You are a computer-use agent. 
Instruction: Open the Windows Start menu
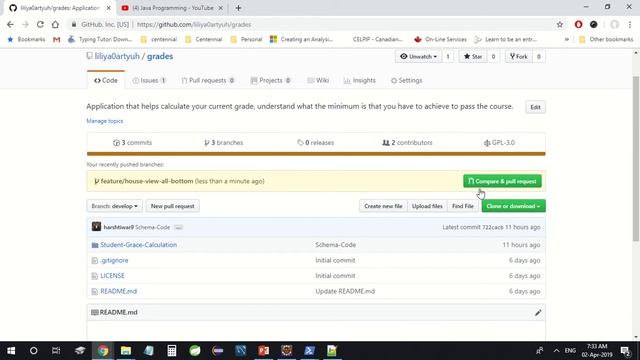[x=11, y=351]
